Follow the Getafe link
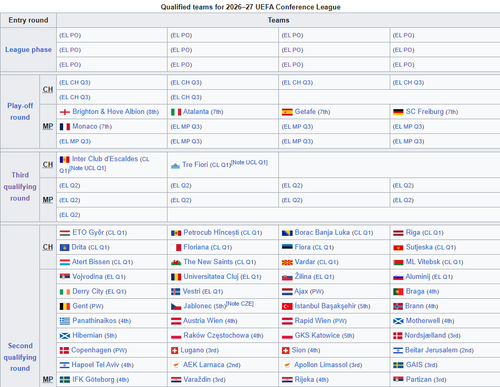Viewport: 500px width, 387px height. tap(305, 112)
